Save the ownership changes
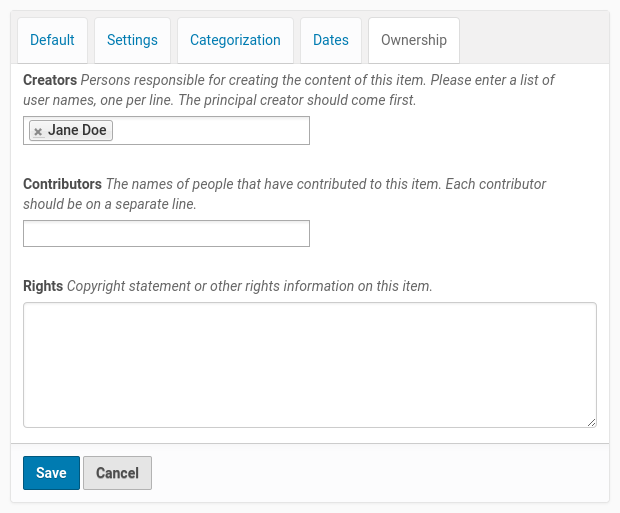Image resolution: width=620 pixels, height=513 pixels. (x=51, y=473)
